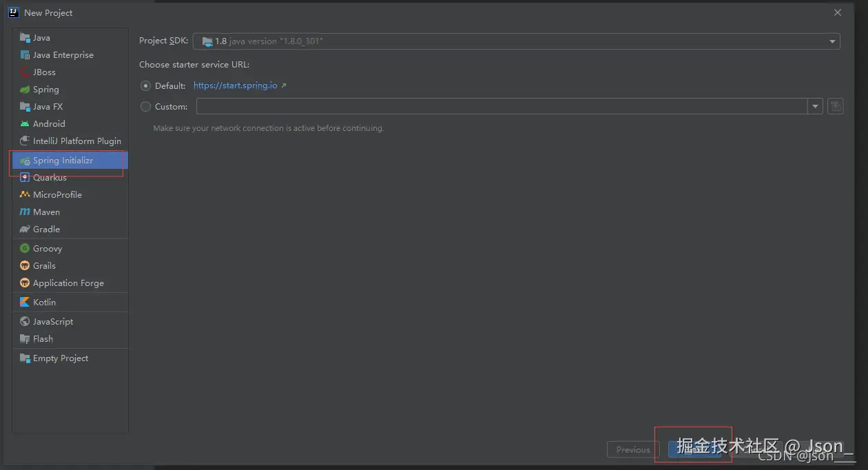Close the New Project dialog
The height and width of the screenshot is (470, 868).
pos(838,12)
